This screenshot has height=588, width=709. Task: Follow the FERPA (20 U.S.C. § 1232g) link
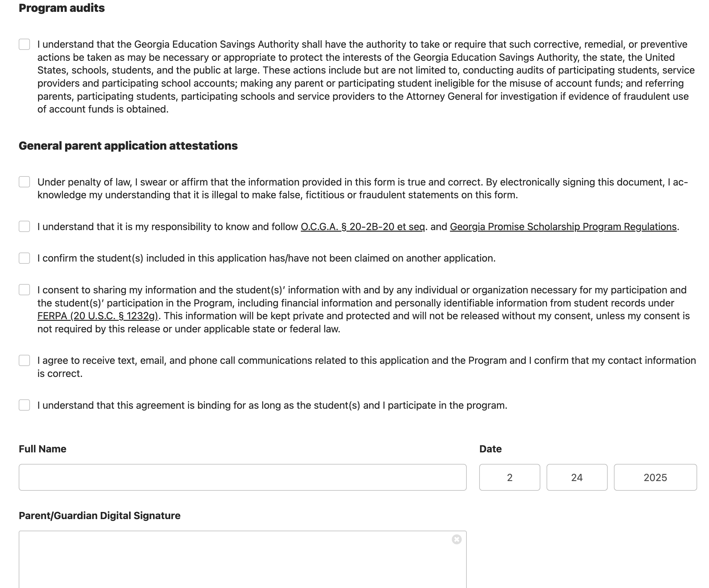pyautogui.click(x=98, y=316)
